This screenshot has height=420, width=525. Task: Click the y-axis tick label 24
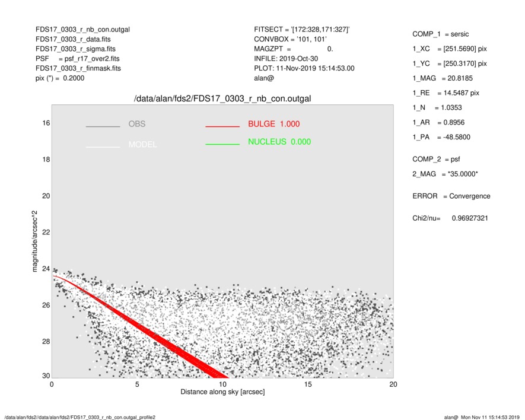click(46, 269)
